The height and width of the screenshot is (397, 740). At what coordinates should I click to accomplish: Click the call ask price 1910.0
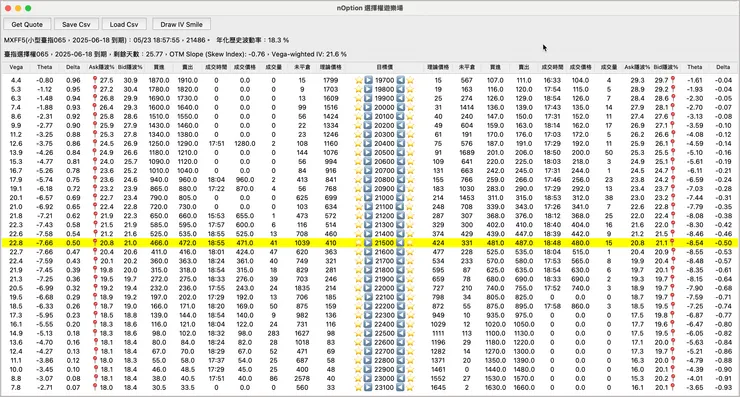click(187, 80)
